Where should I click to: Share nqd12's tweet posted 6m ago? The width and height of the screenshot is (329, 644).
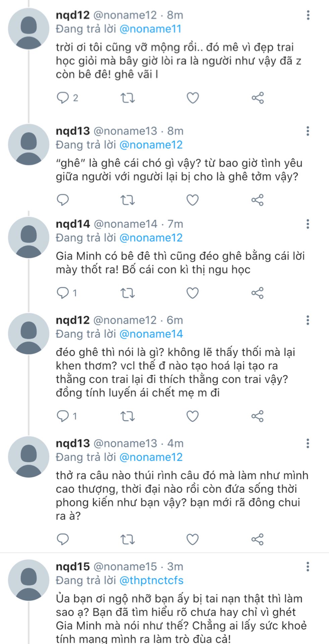(258, 416)
